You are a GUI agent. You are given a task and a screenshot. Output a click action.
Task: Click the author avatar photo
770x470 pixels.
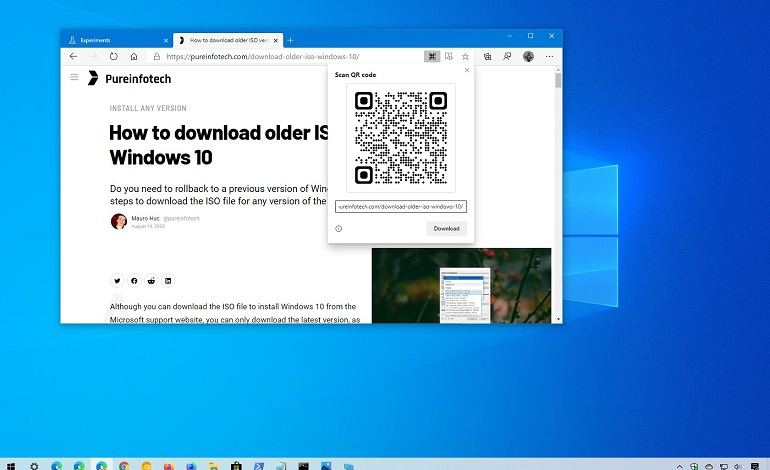point(118,221)
